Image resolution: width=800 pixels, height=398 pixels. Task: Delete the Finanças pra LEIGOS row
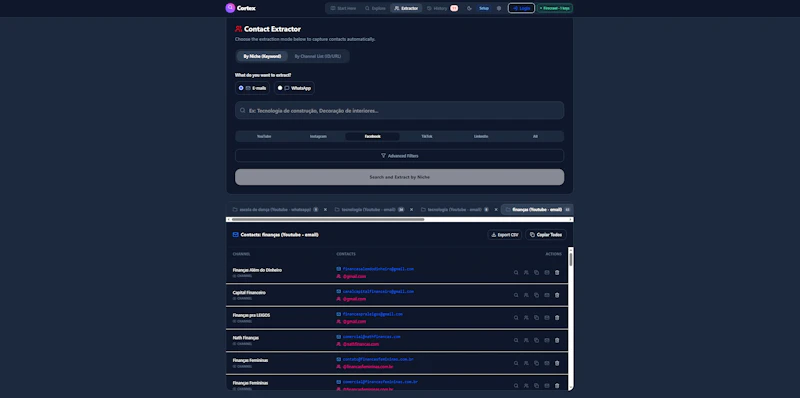557,317
